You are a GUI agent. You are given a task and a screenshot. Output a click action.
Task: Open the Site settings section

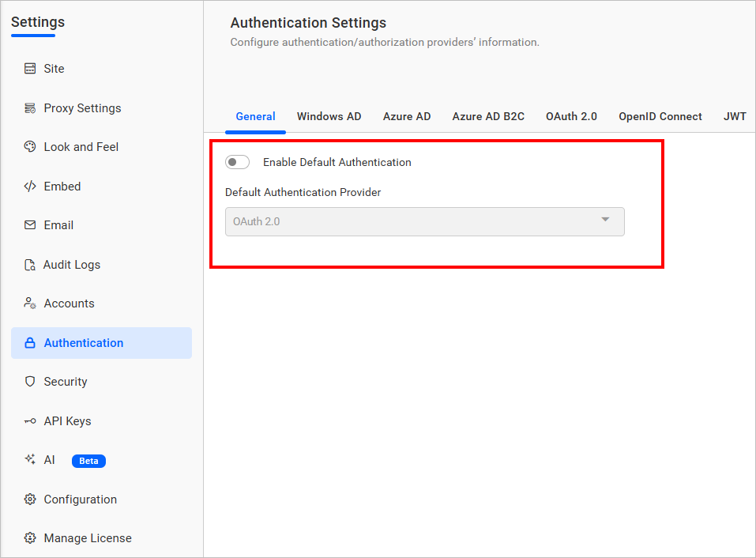click(x=55, y=69)
